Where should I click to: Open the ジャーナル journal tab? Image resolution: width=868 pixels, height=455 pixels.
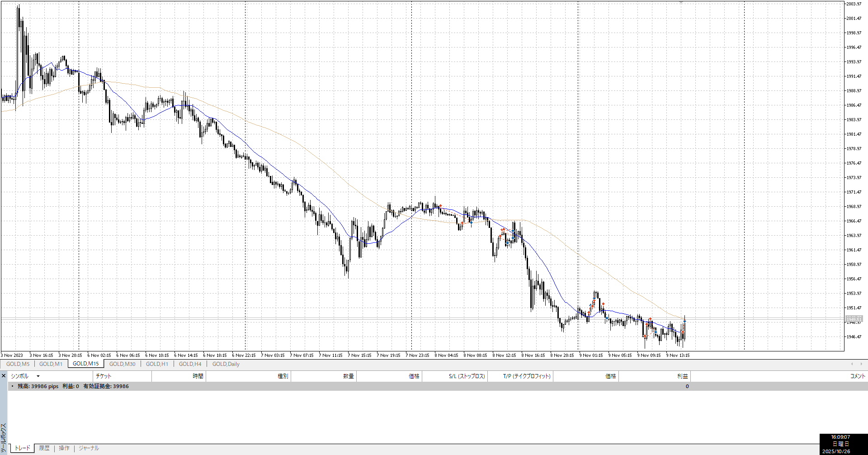tap(89, 448)
